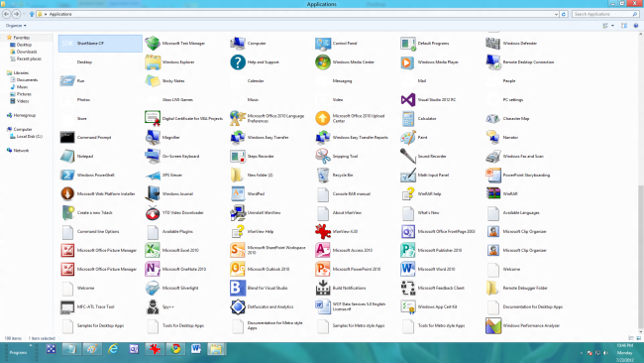
Task: Open the view options dropdown arrow
Action: point(612,26)
